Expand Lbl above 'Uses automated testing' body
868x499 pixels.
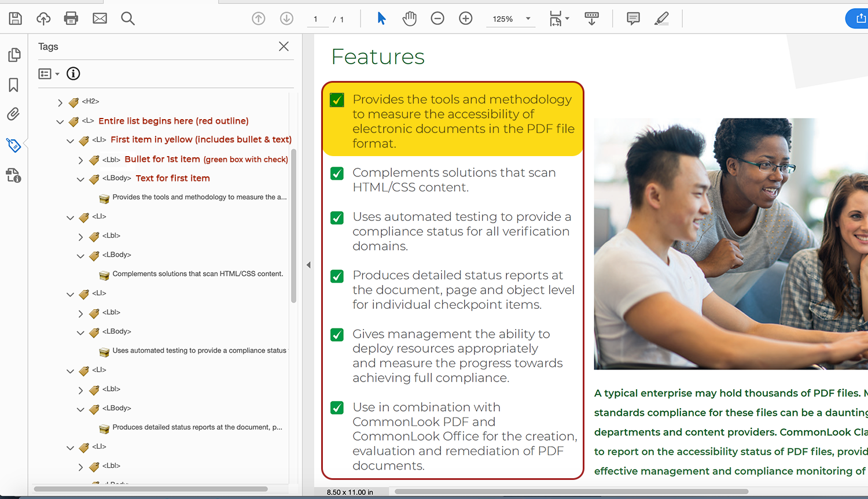(80, 313)
